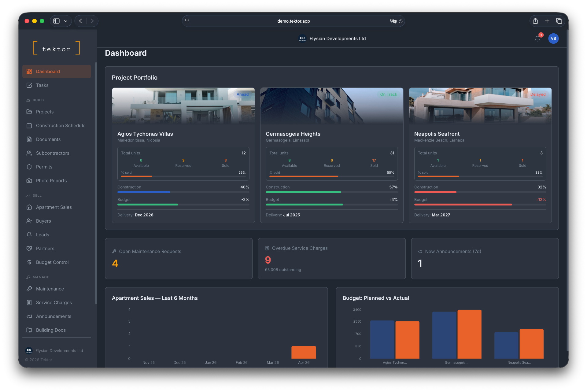
Task: Click the Germasogeia Heights construction progress bar
Action: pos(331,192)
